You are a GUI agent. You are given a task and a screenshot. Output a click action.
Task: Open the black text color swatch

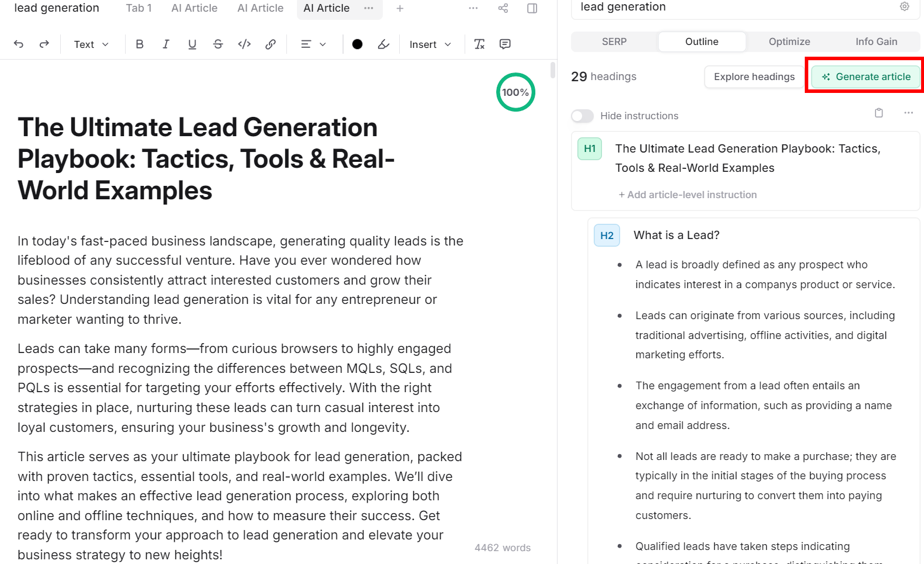tap(358, 44)
